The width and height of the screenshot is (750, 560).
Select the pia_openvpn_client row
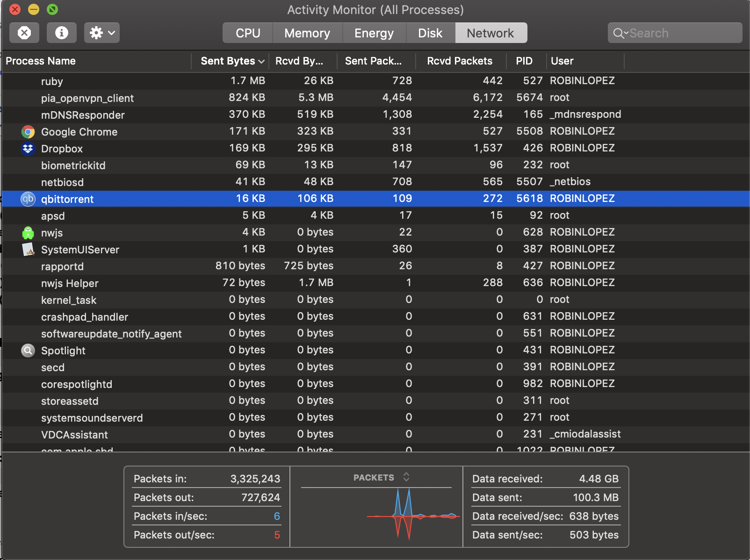click(x=375, y=98)
